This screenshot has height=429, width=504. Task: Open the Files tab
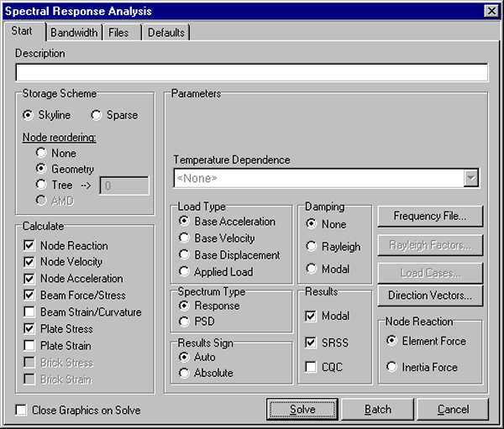point(118,33)
